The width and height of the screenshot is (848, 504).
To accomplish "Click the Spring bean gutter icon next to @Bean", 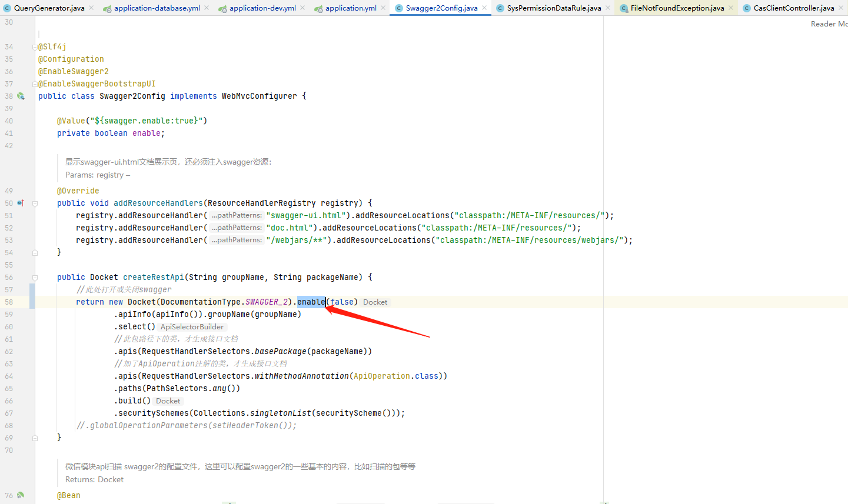I will pos(20,495).
